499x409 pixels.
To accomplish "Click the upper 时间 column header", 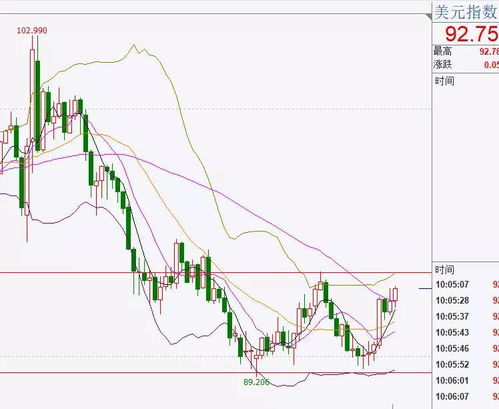I will click(445, 81).
